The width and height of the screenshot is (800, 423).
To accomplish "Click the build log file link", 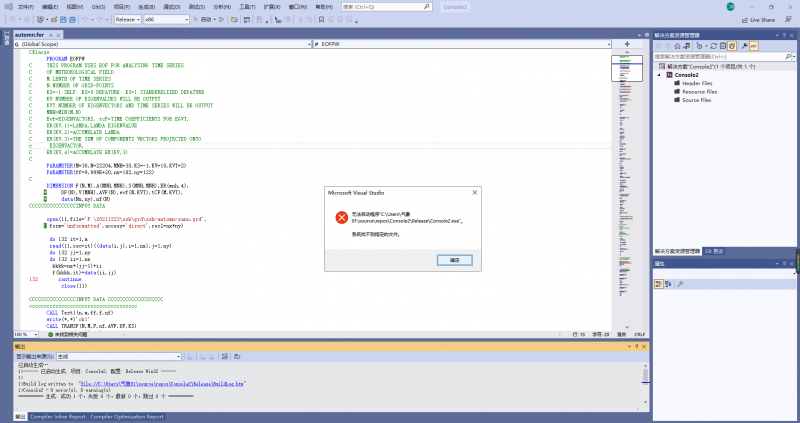I will click(x=163, y=383).
